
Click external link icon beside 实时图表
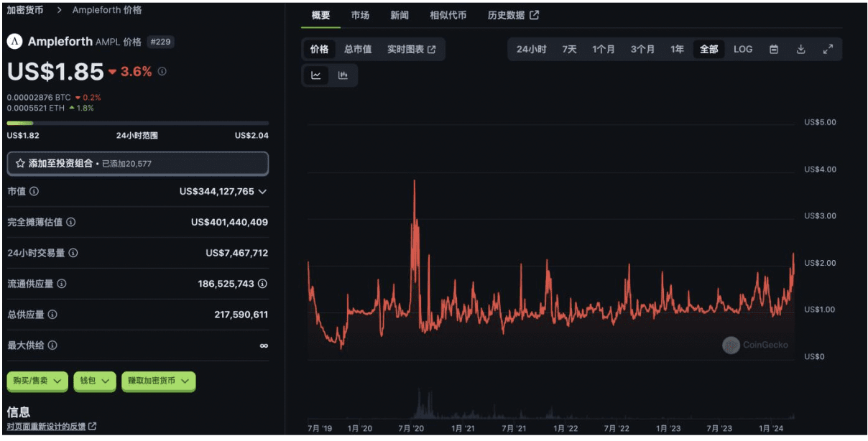[431, 50]
